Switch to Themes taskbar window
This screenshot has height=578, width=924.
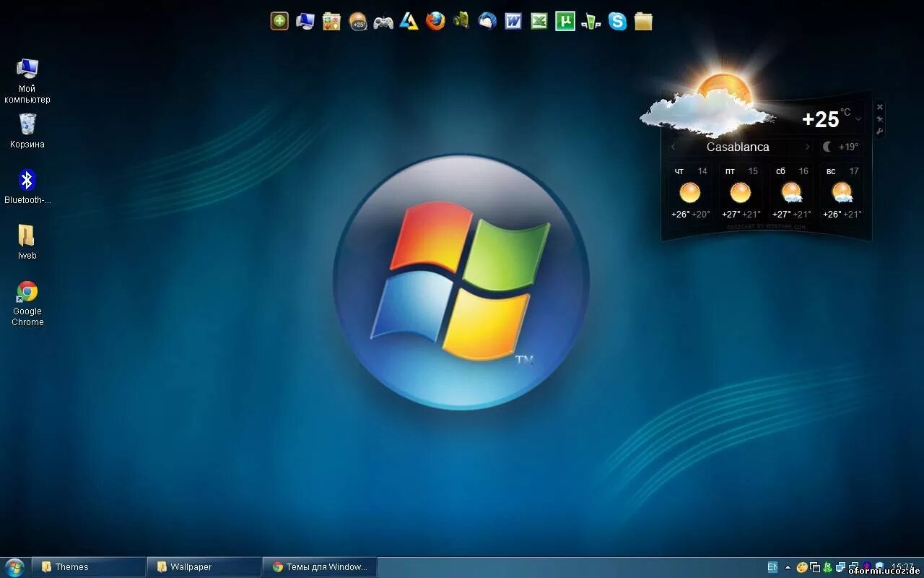(89, 567)
